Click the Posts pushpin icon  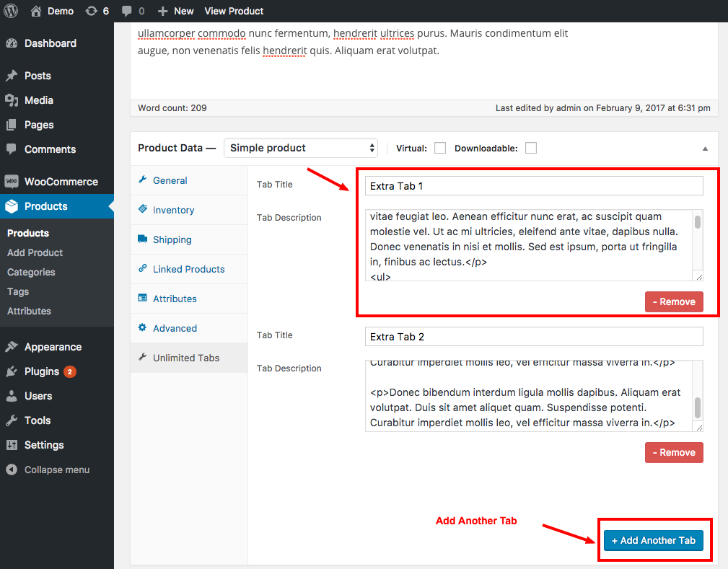12,76
